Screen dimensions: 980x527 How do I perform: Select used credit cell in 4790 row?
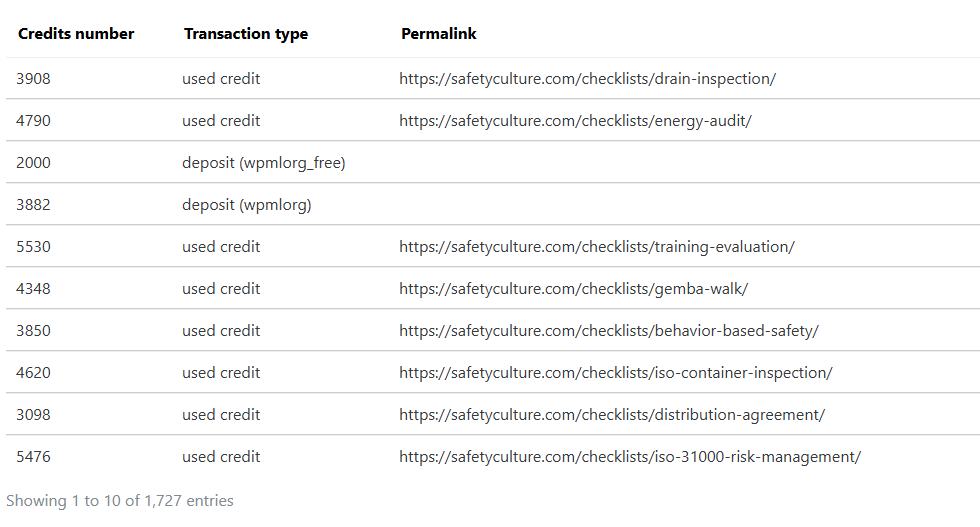tap(221, 121)
